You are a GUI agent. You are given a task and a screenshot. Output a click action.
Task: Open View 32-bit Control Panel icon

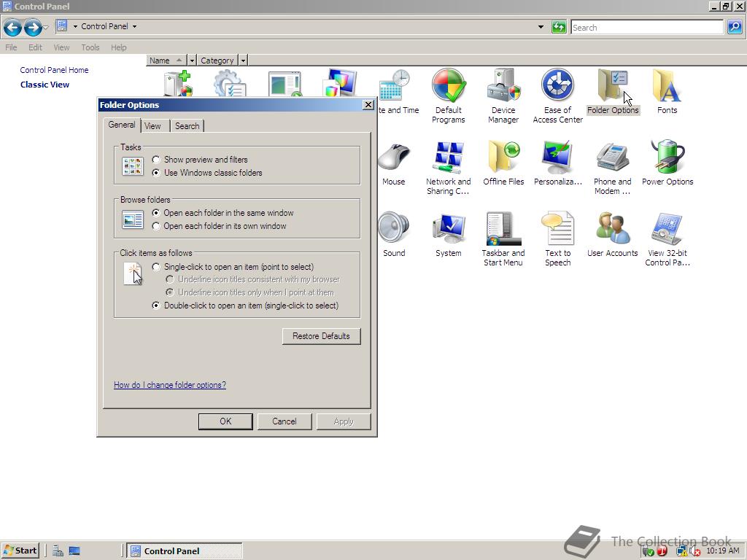coord(667,239)
